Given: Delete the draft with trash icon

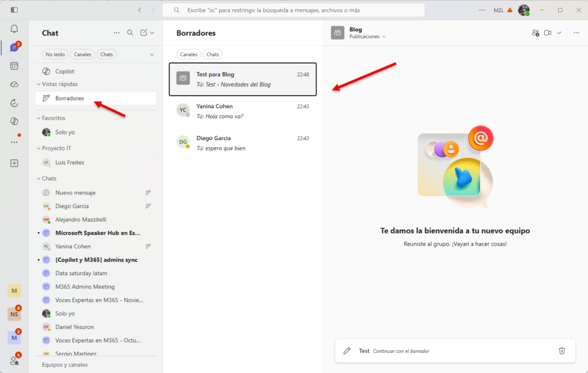Looking at the screenshot, I should pos(562,351).
